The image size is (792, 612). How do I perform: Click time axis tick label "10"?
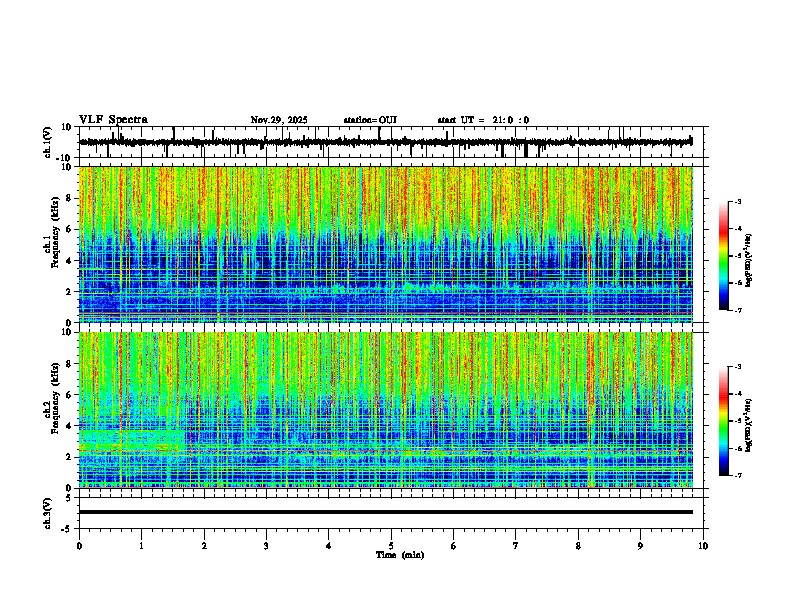point(703,546)
